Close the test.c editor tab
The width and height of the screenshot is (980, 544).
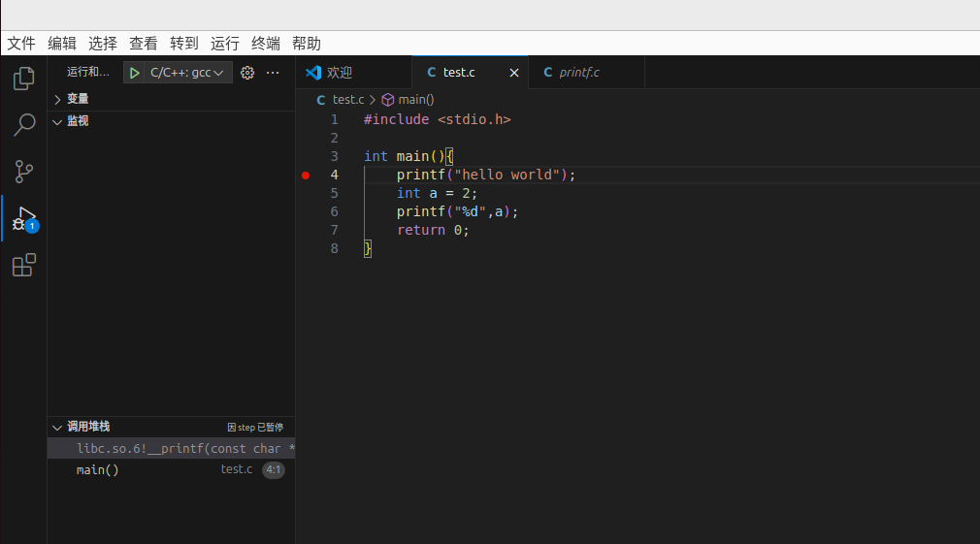pos(514,73)
